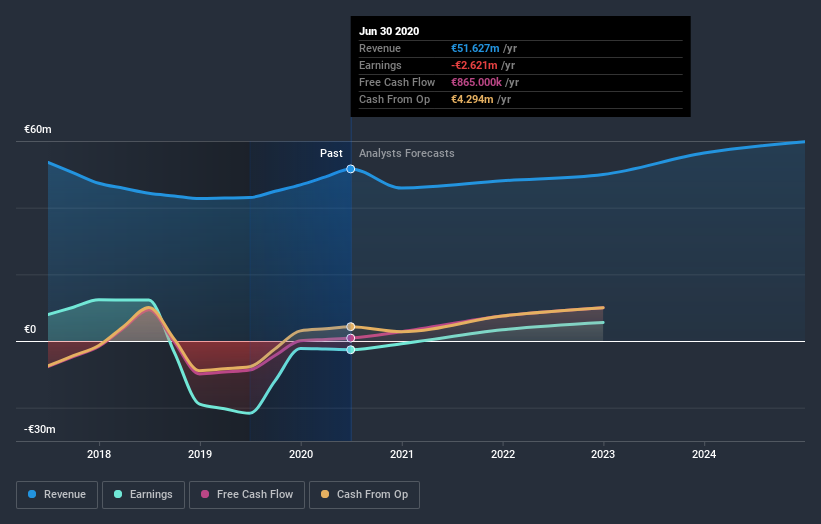821x524 pixels.
Task: Select the 2019 x-axis year label
Action: [200, 454]
